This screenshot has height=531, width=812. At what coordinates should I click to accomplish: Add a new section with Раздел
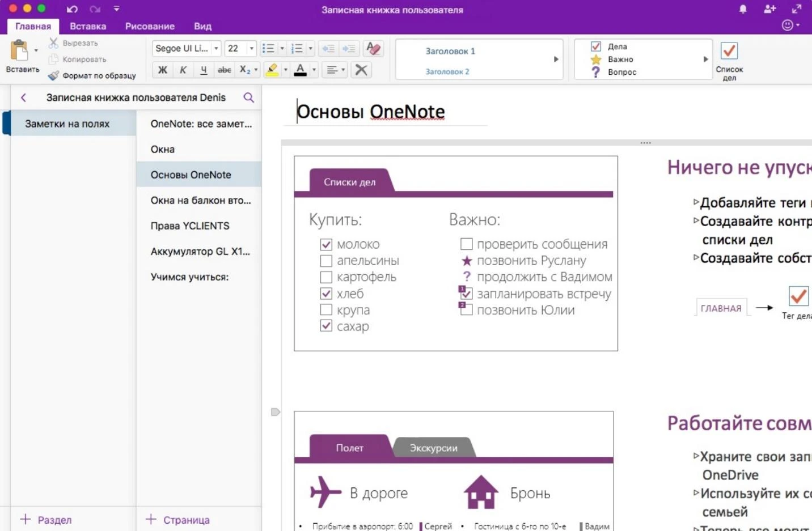point(46,520)
